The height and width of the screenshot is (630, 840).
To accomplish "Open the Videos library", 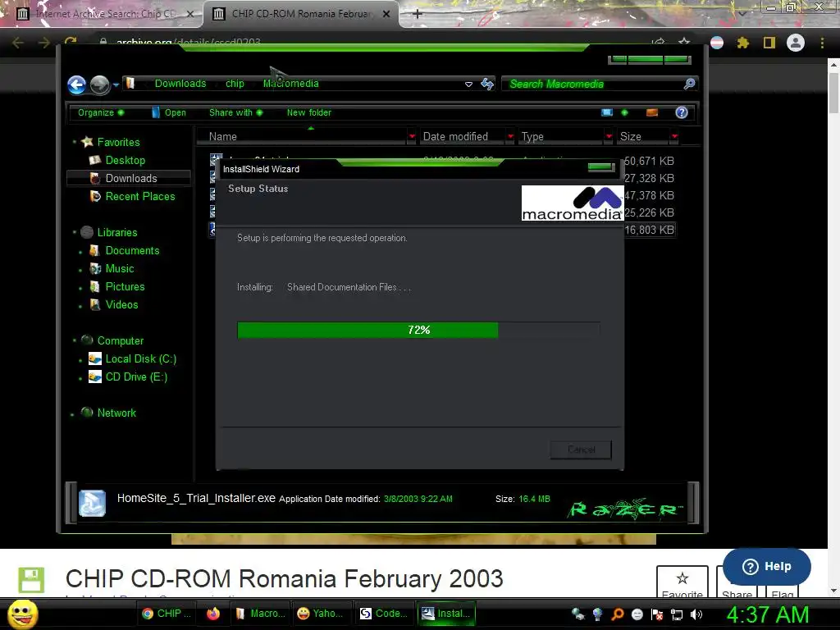I will [x=121, y=305].
